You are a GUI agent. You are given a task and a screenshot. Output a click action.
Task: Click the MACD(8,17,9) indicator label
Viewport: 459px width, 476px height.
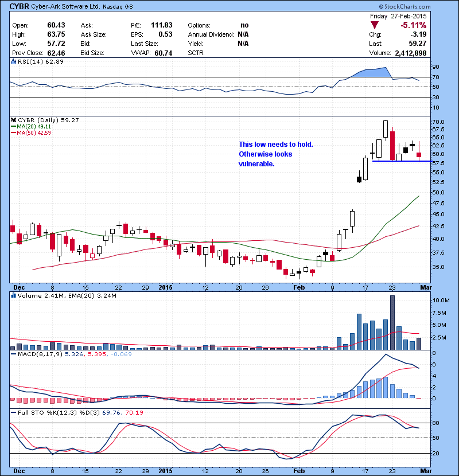40,354
